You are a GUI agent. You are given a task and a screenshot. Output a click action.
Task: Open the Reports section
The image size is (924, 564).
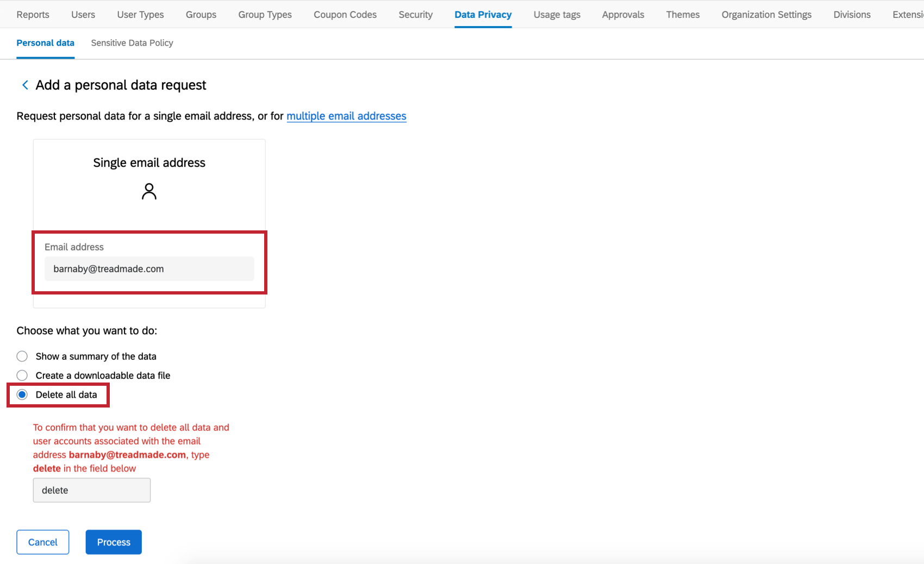[33, 15]
